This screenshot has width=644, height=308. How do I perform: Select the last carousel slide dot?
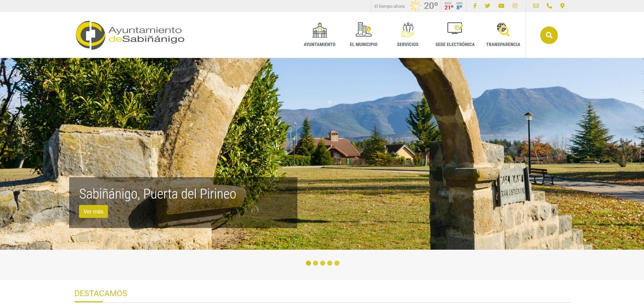click(x=337, y=263)
